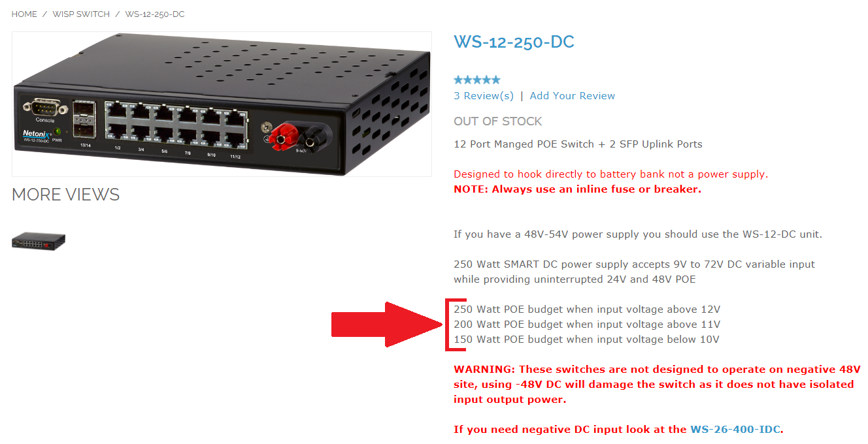Click the Console serial port on the switch
Image resolution: width=868 pixels, height=444 pixels.
click(x=45, y=108)
